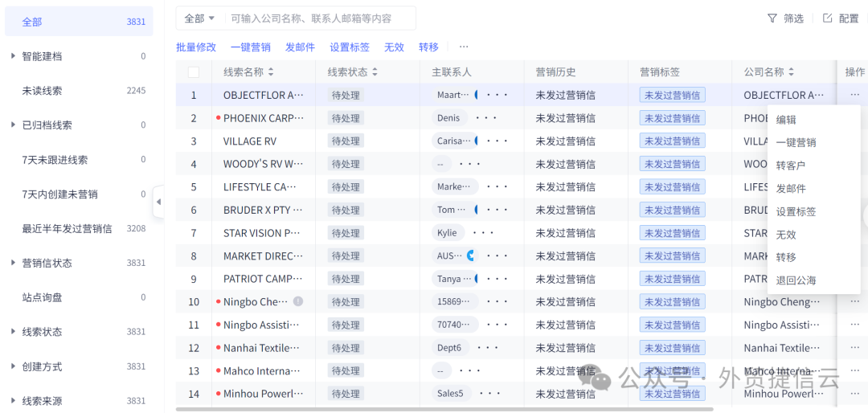Select 最近半年发过营销信 in the sidebar
The width and height of the screenshot is (868, 413).
pyautogui.click(x=79, y=229)
